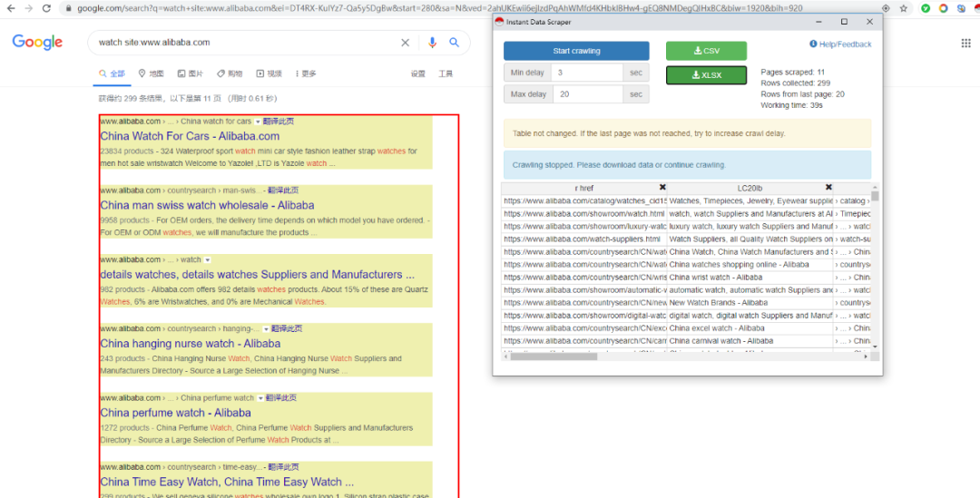This screenshot has height=498, width=980.
Task: Open the Help/Feedback link
Action: click(x=840, y=44)
